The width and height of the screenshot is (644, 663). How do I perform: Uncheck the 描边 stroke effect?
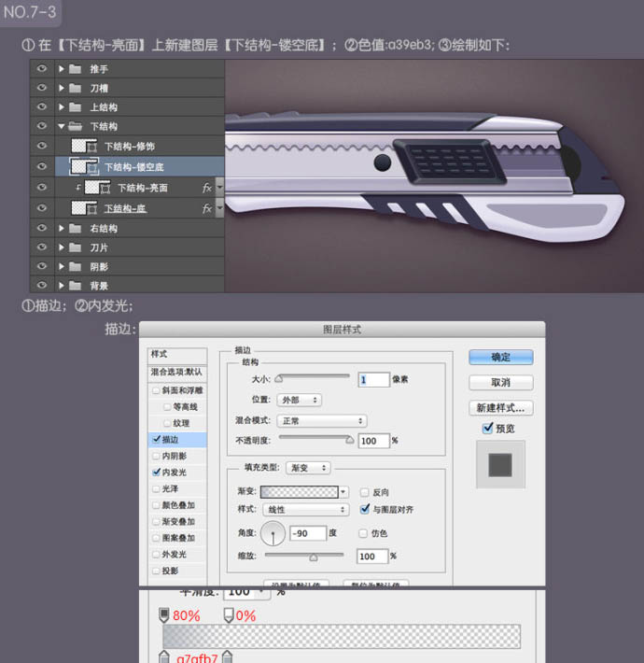click(x=156, y=439)
